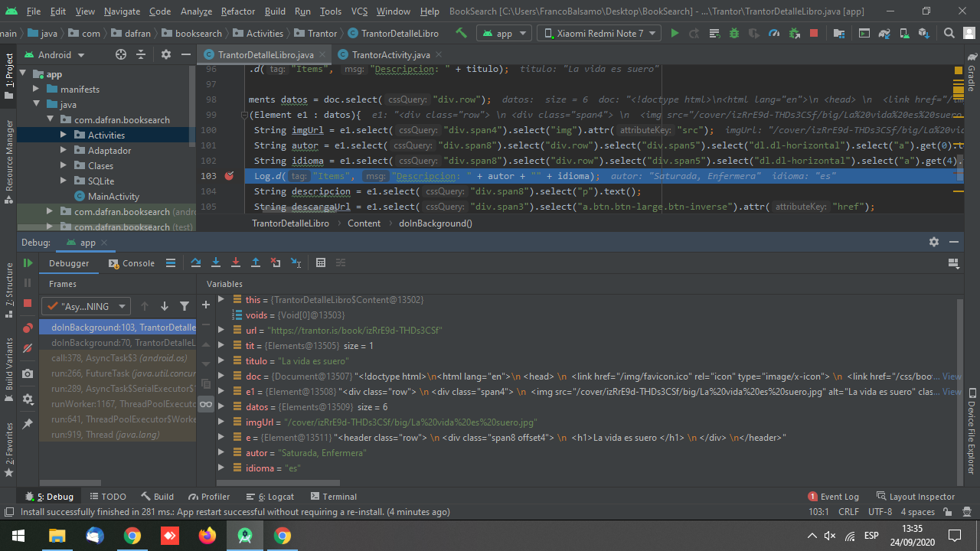Click the Drop Frame icon
The width and height of the screenshot is (980, 551).
tap(276, 262)
